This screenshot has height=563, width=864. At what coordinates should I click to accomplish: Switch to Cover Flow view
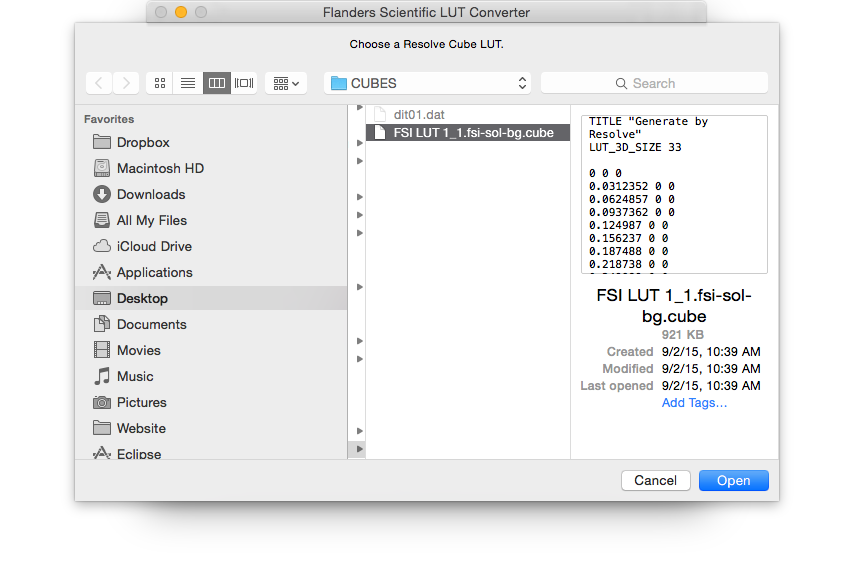tap(244, 83)
